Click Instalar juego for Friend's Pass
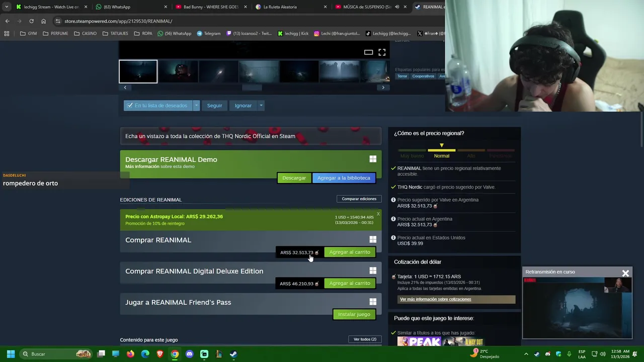The height and width of the screenshot is (362, 644). pos(354,315)
